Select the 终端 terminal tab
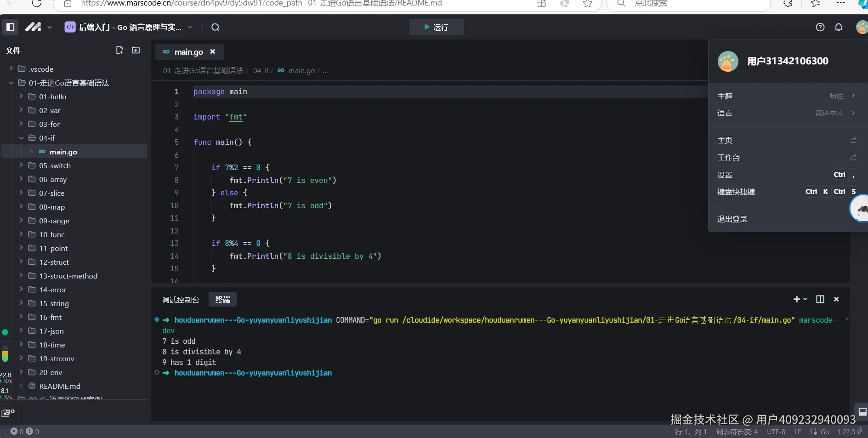Viewport: 868px width, 438px height. pyautogui.click(x=223, y=300)
